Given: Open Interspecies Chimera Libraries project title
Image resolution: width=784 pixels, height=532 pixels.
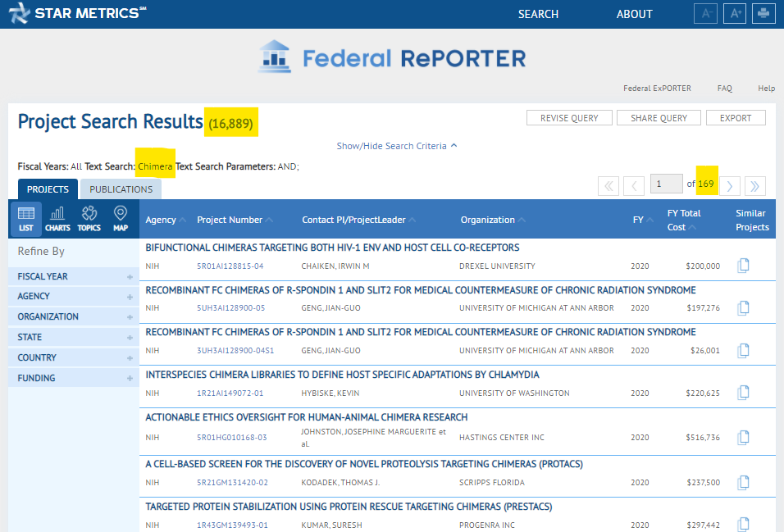Looking at the screenshot, I should pos(343,375).
